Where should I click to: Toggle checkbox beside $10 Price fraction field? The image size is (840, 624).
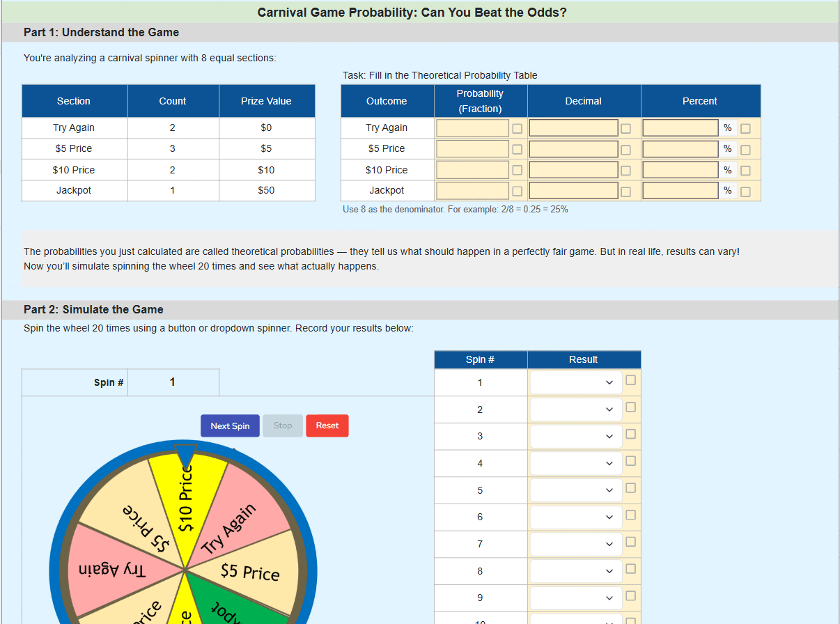[x=517, y=171]
